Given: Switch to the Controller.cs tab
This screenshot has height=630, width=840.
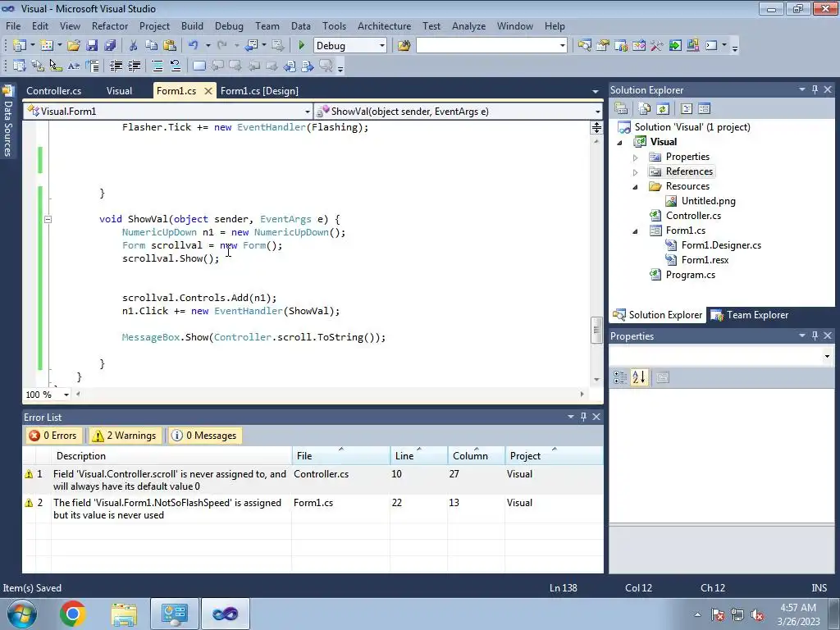Looking at the screenshot, I should click(x=53, y=90).
